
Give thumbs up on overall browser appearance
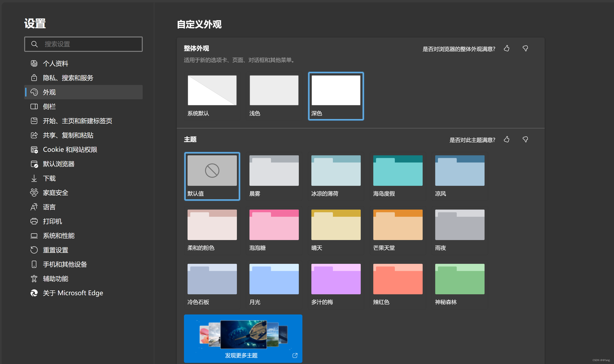(507, 49)
